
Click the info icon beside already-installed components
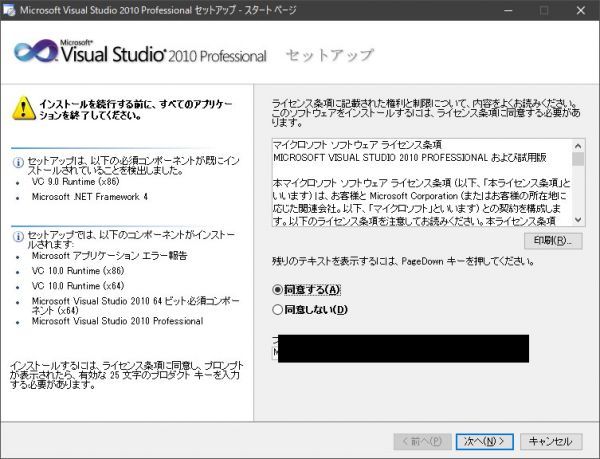pyautogui.click(x=18, y=162)
